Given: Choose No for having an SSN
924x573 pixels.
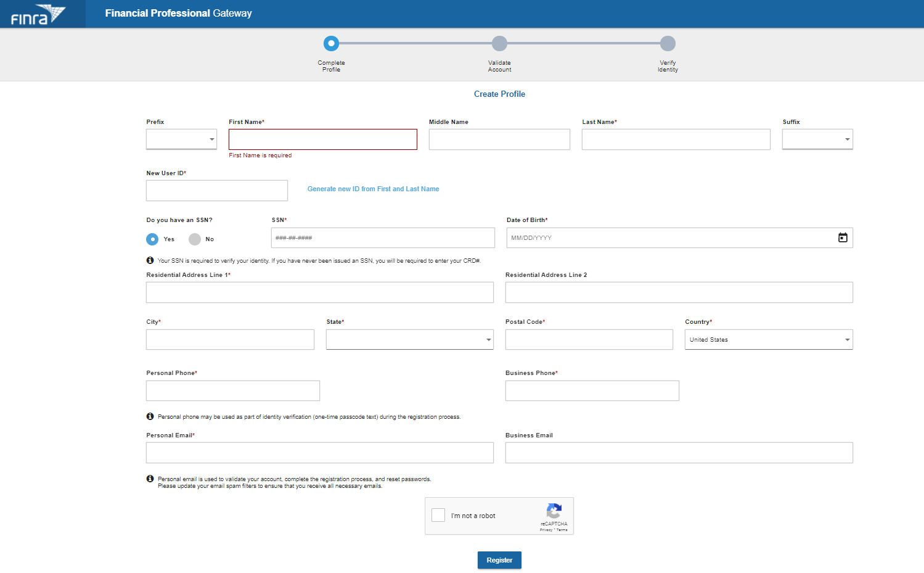Looking at the screenshot, I should (195, 239).
